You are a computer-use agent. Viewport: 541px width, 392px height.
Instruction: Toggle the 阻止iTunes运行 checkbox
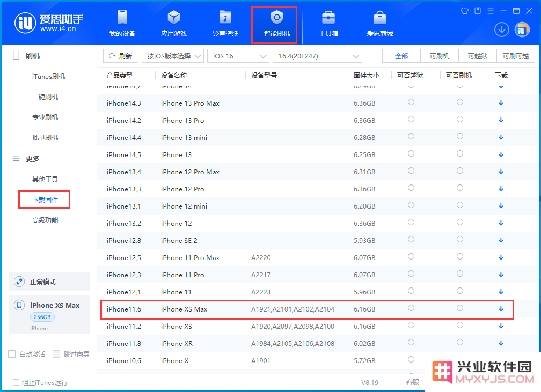(x=16, y=382)
